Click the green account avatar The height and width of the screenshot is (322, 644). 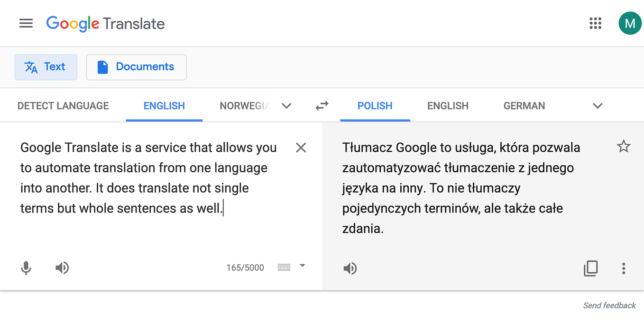pos(630,23)
